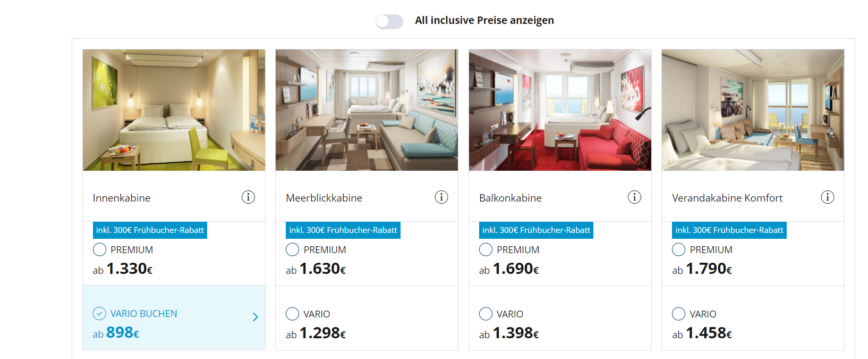
Task: View the Balkonkabine cabin image
Action: pos(560,110)
